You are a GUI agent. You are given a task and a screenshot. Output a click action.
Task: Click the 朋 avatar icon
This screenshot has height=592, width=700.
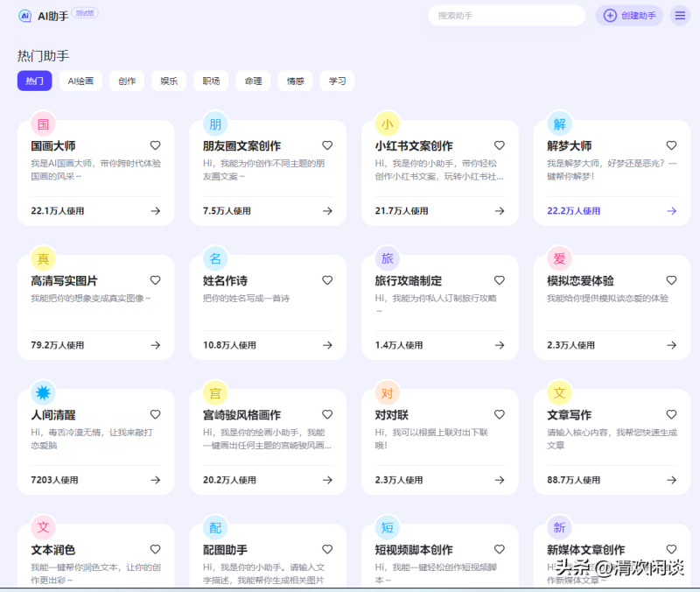215,123
